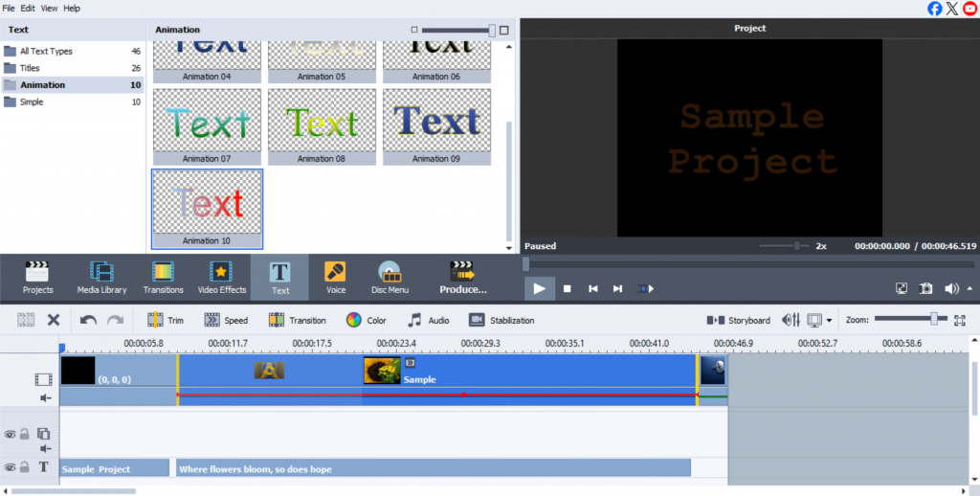Viewport: 980px width, 496px height.
Task: Open the Video Effects panel
Action: (221, 278)
